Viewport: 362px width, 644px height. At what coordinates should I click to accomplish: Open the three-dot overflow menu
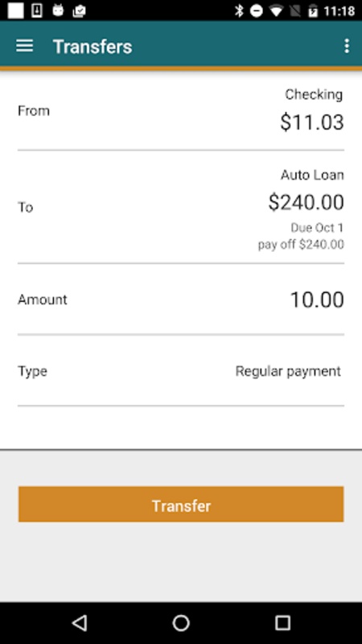tap(347, 46)
